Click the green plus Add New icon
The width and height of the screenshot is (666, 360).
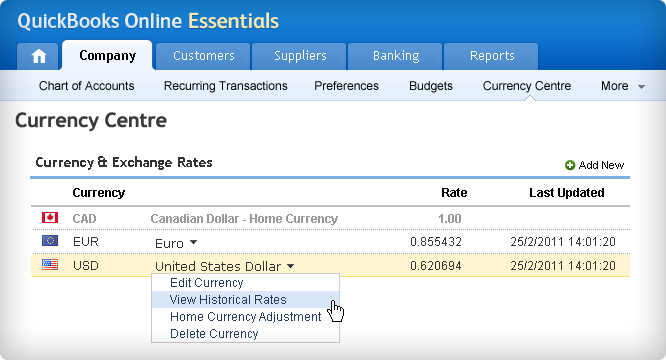click(570, 165)
